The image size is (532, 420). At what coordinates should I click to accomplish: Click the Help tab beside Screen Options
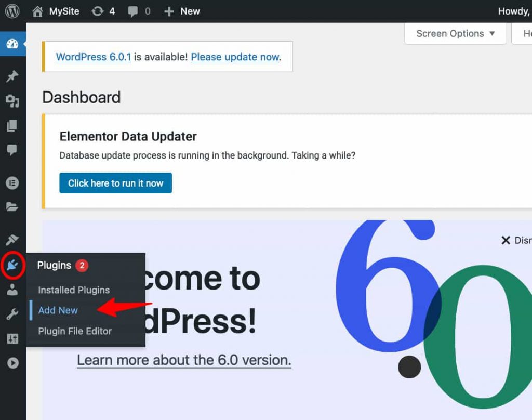[522, 33]
